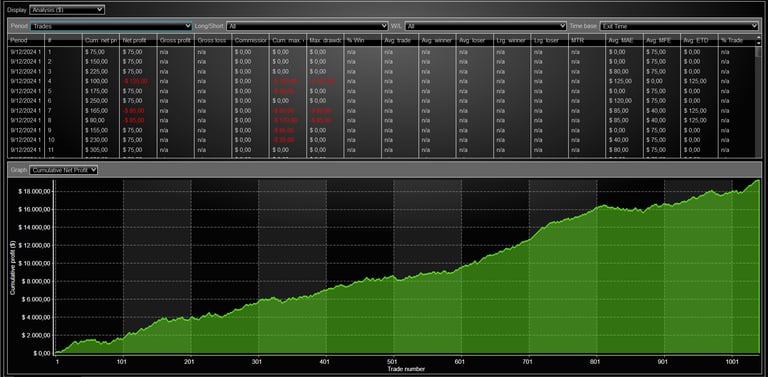Sort by the # column header
Viewport: 768px width, 377px height.
coord(64,40)
